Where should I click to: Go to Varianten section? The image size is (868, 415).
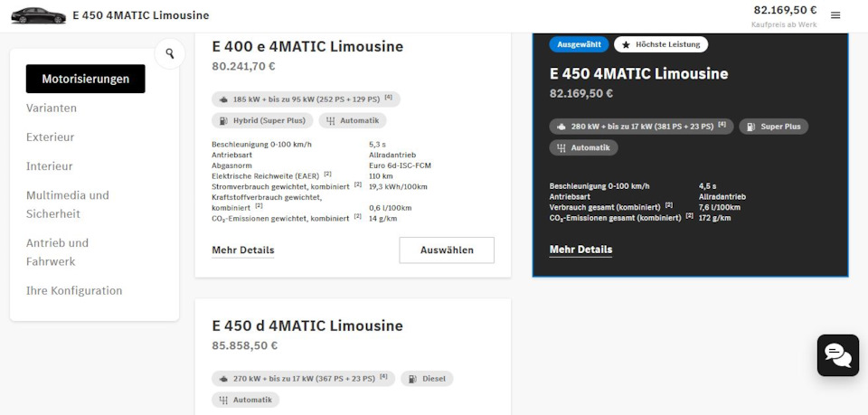pos(52,108)
